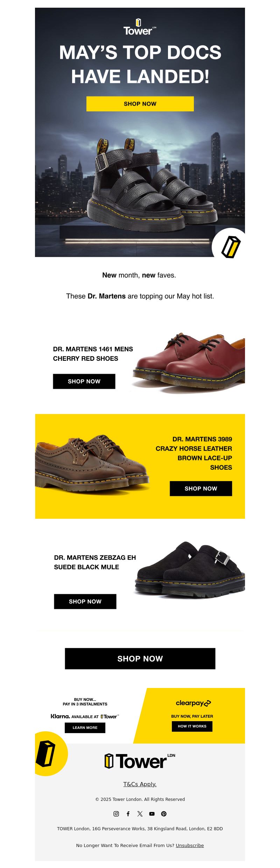Screen dimensions: 280x868
Task: Click the yellow SHOP NOW hero button
Action: (140, 104)
